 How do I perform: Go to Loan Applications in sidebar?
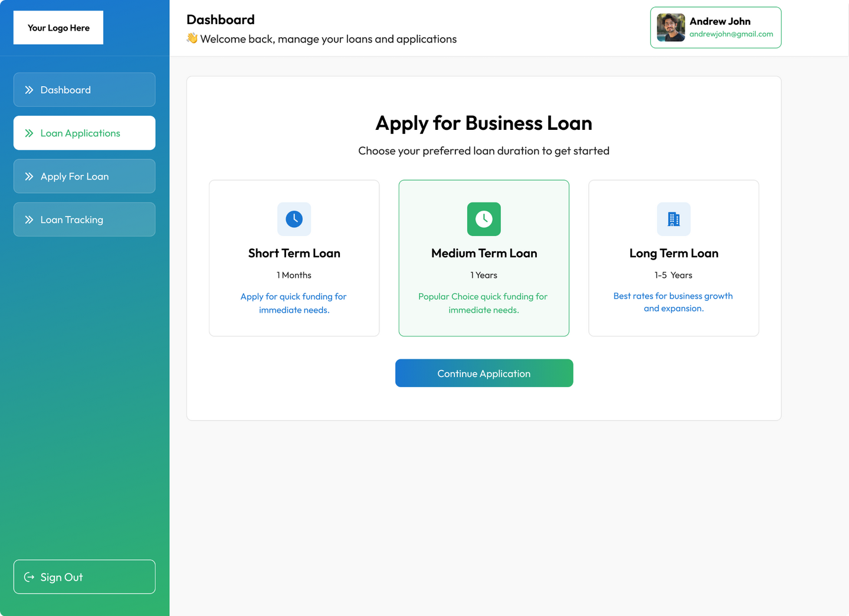(84, 133)
